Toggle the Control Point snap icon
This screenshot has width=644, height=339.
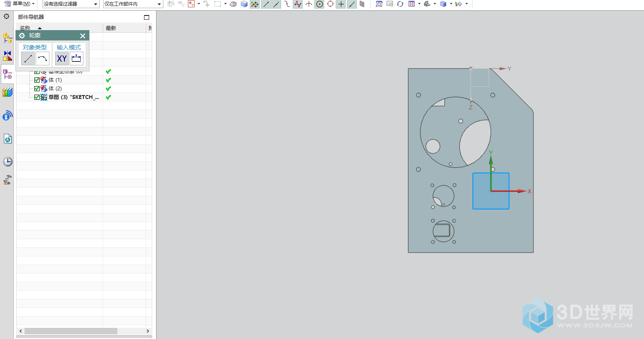pos(287,4)
